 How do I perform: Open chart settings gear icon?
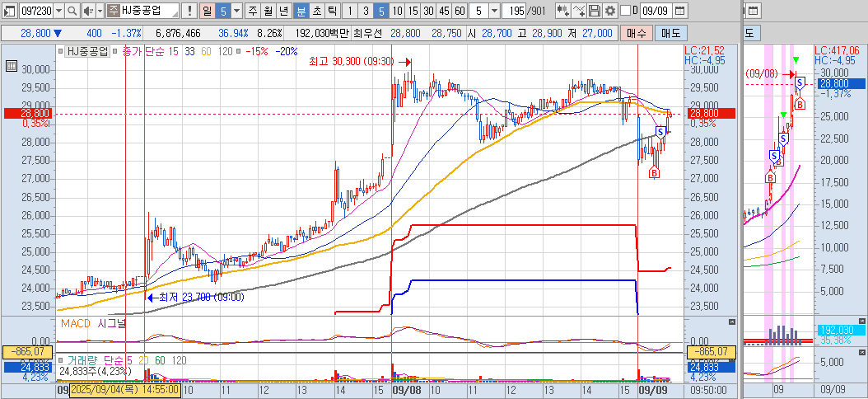tap(609, 11)
